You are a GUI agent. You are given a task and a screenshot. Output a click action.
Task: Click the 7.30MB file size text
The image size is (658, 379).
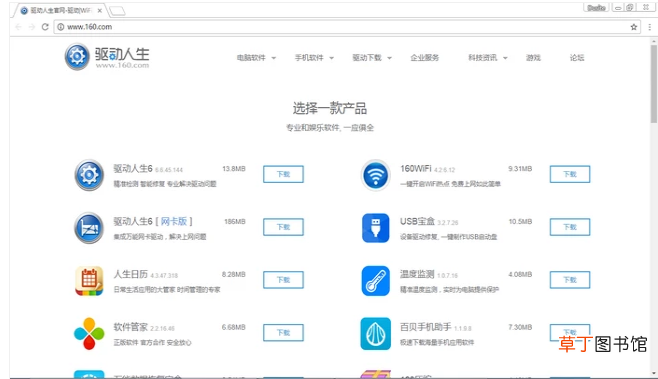520,327
